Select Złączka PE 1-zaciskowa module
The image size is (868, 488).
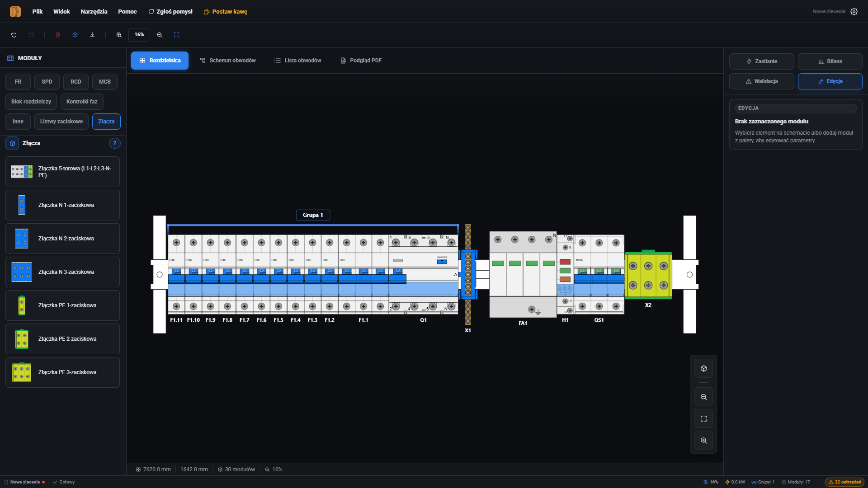[62, 305]
